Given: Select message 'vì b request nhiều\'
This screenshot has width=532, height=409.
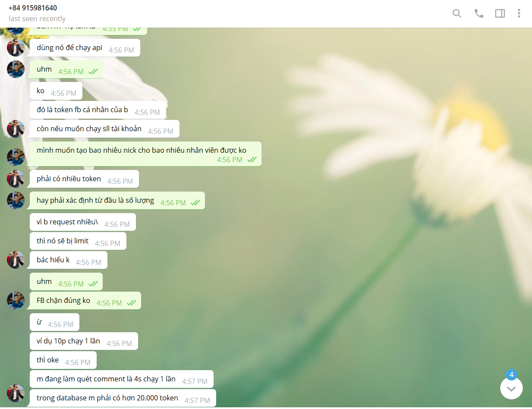Looking at the screenshot, I should point(83,222).
